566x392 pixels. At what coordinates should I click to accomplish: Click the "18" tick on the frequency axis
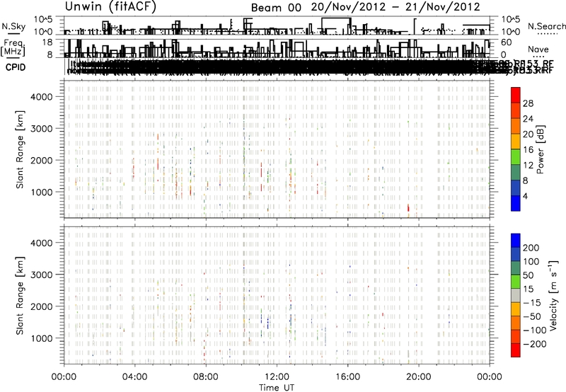(47, 42)
